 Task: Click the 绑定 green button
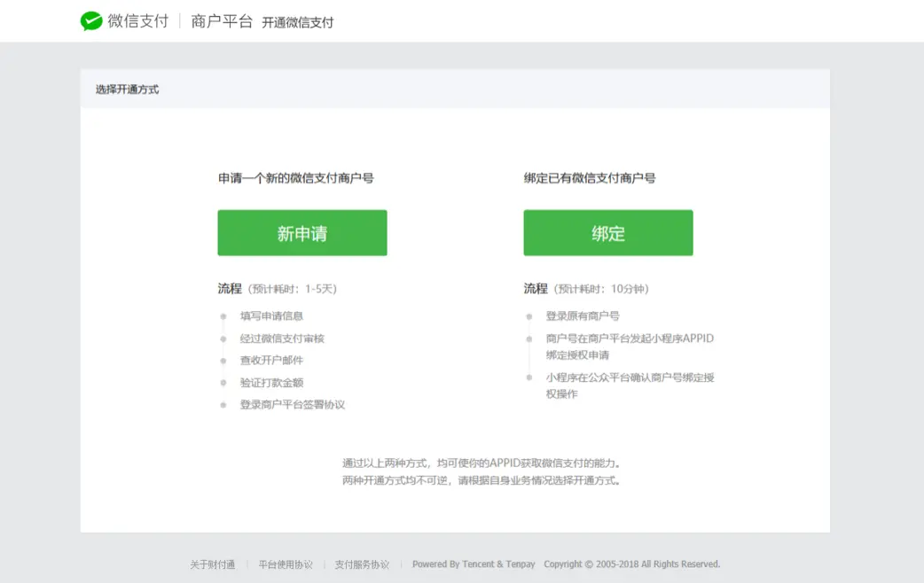(x=608, y=233)
